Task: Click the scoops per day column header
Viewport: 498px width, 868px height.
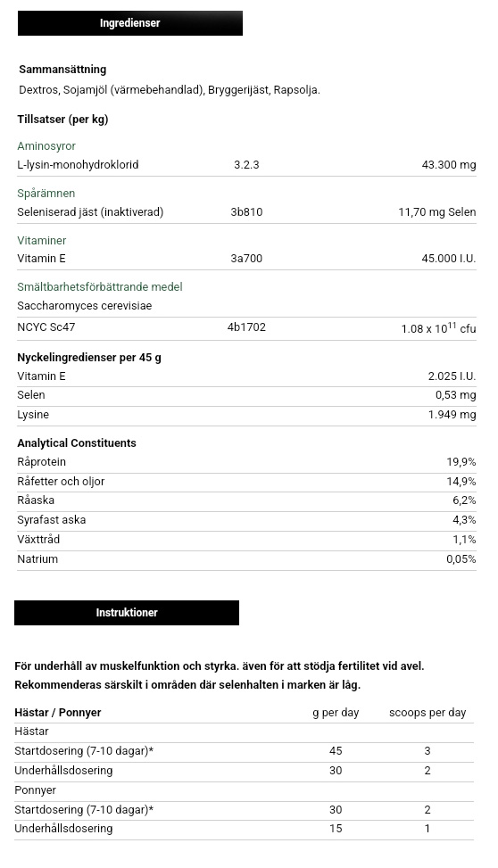Action: [x=427, y=713]
